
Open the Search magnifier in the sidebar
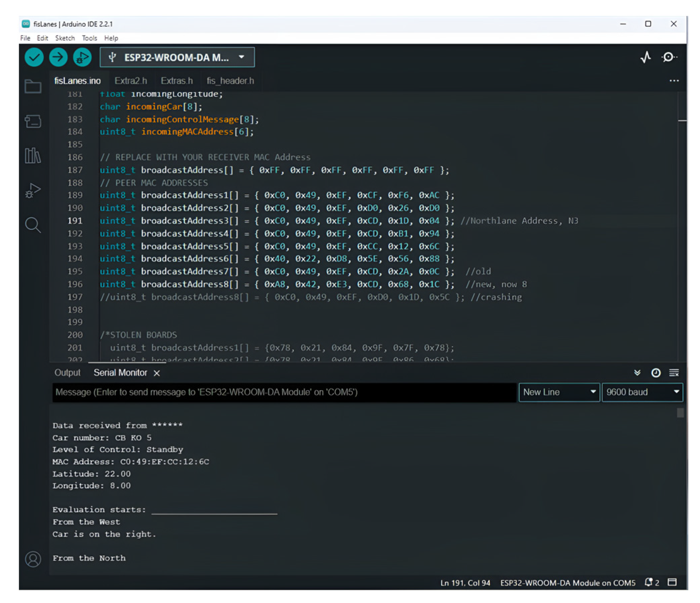pos(33,225)
